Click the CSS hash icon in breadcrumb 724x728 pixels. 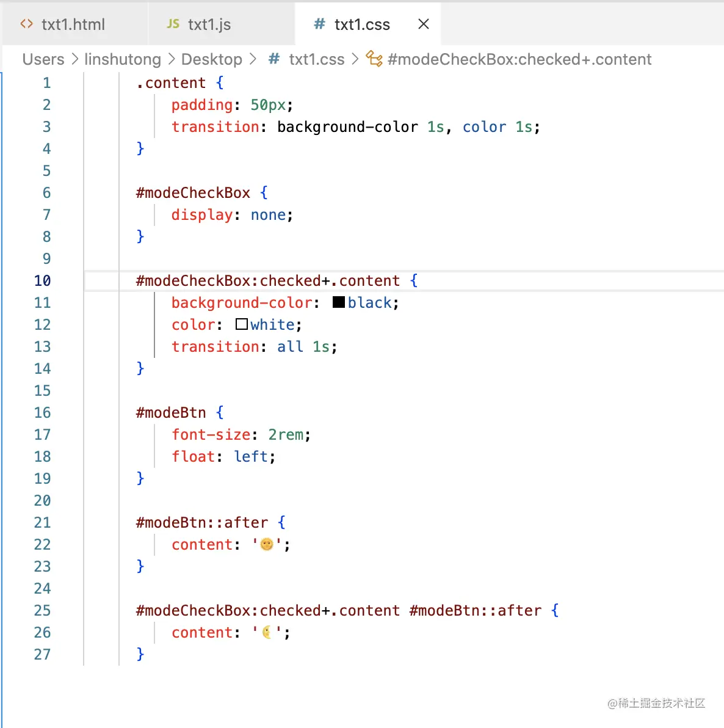[274, 59]
